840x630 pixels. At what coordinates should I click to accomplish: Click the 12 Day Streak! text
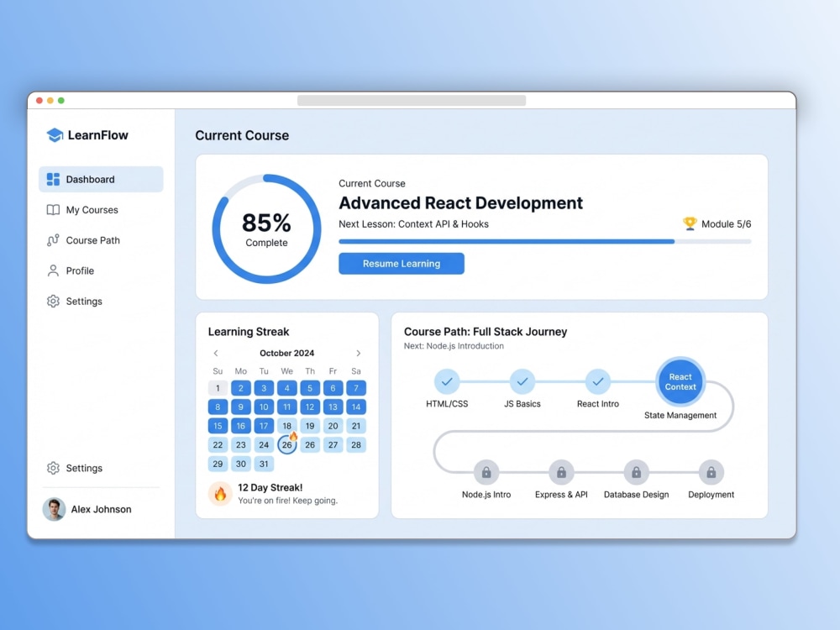(x=270, y=487)
